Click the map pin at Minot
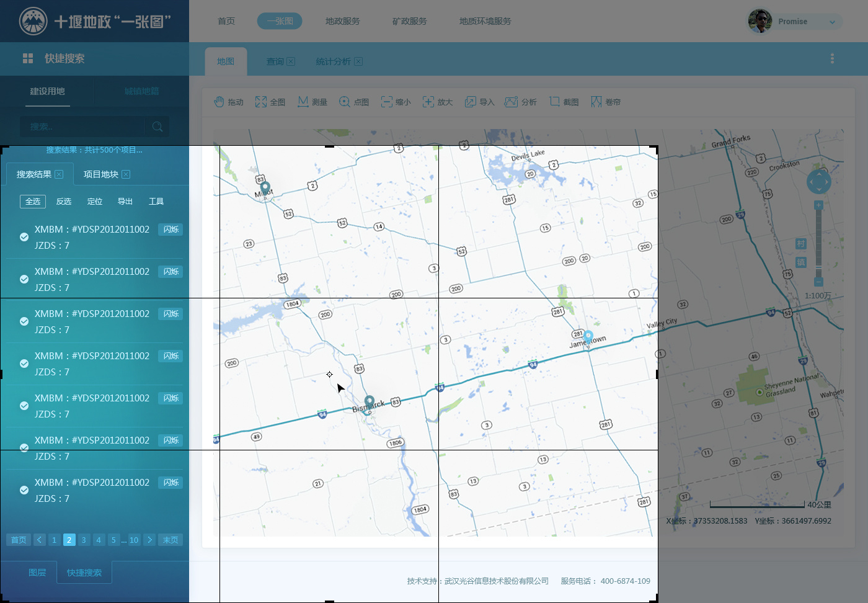The height and width of the screenshot is (603, 868). [265, 188]
